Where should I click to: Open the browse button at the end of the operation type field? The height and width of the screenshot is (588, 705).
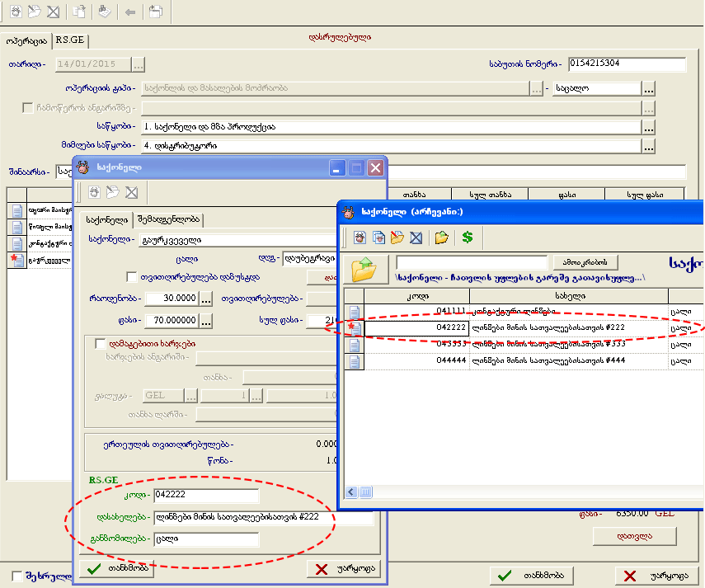537,88
